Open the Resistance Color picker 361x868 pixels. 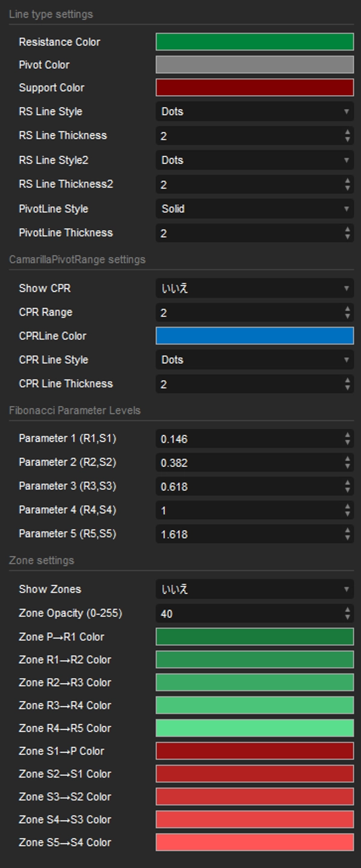(254, 42)
